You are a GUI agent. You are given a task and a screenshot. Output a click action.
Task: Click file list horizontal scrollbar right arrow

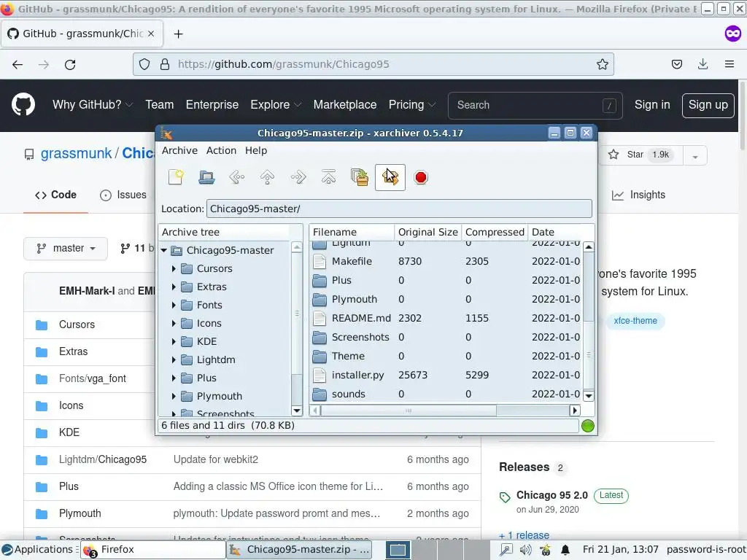click(x=575, y=410)
